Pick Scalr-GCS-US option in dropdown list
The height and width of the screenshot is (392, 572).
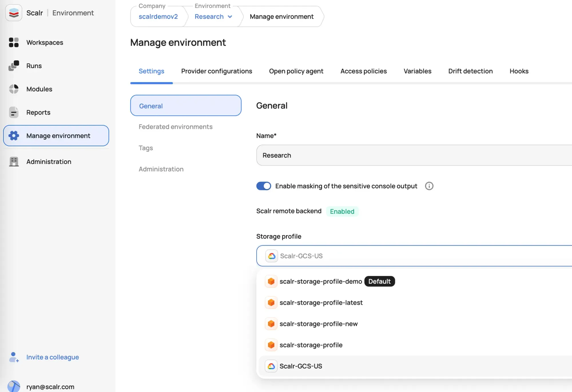coord(301,366)
